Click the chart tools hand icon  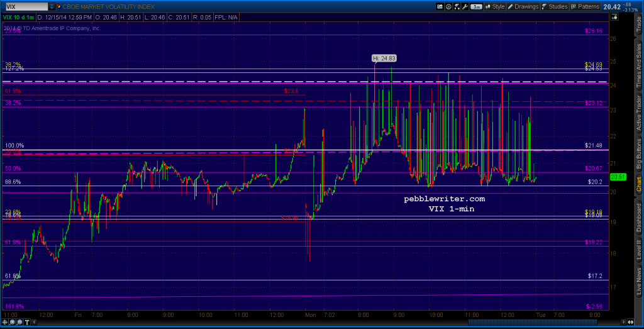pos(614,17)
